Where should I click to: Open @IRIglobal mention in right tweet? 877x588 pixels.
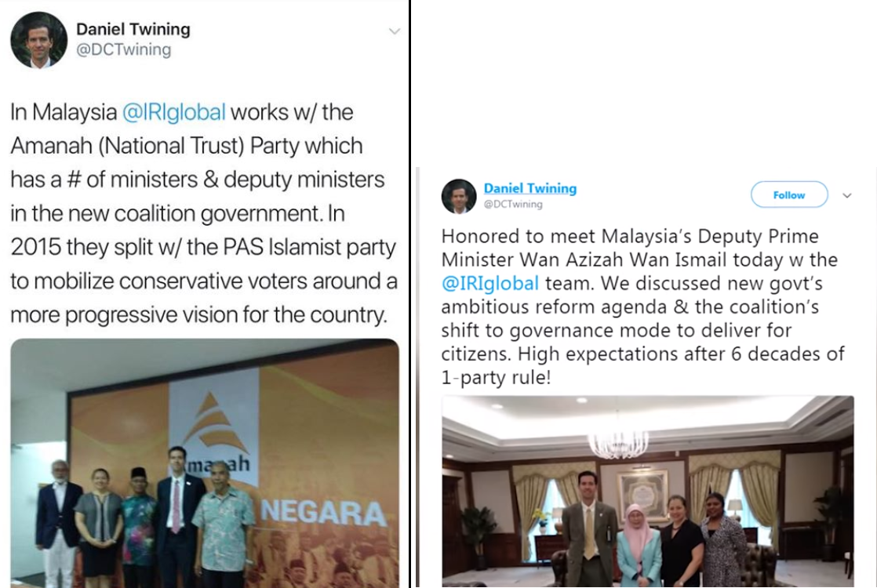(x=490, y=283)
